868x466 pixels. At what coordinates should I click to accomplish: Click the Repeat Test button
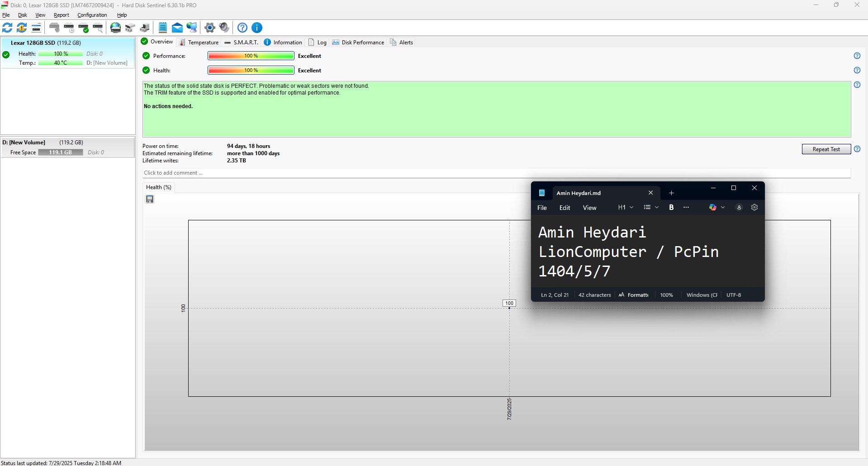826,149
